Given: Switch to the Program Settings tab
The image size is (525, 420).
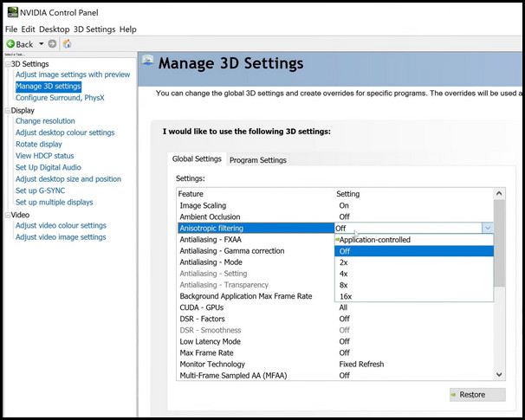Looking at the screenshot, I should [x=258, y=160].
